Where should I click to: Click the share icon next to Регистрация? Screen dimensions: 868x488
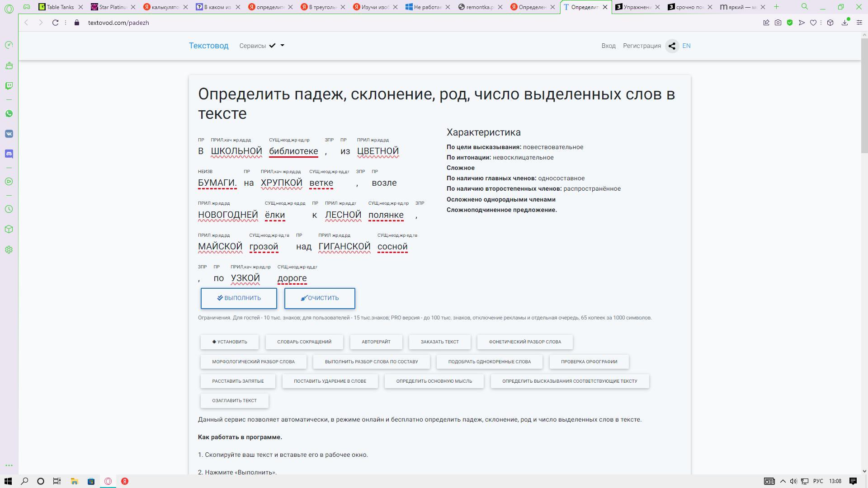pyautogui.click(x=672, y=46)
